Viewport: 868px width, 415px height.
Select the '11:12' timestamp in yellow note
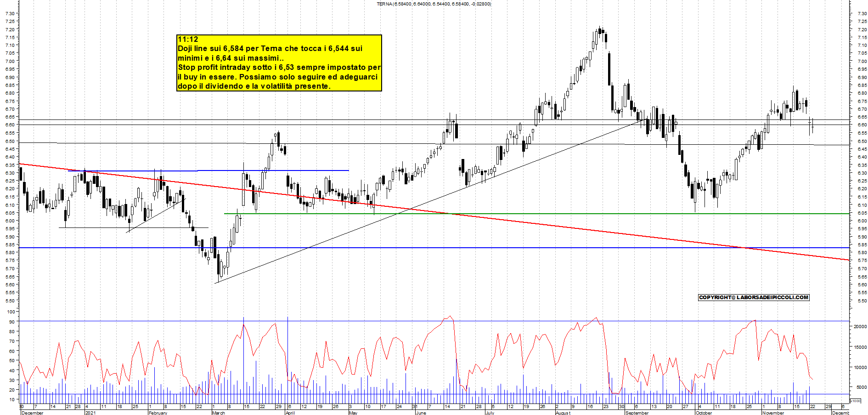click(188, 40)
